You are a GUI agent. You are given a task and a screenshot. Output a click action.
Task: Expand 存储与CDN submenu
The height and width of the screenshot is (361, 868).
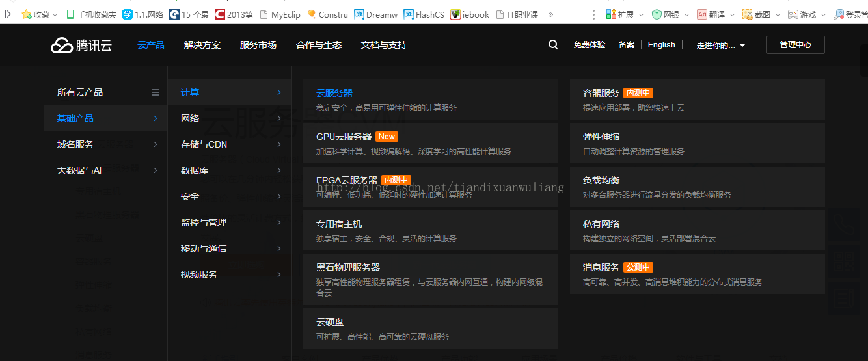pyautogui.click(x=230, y=144)
